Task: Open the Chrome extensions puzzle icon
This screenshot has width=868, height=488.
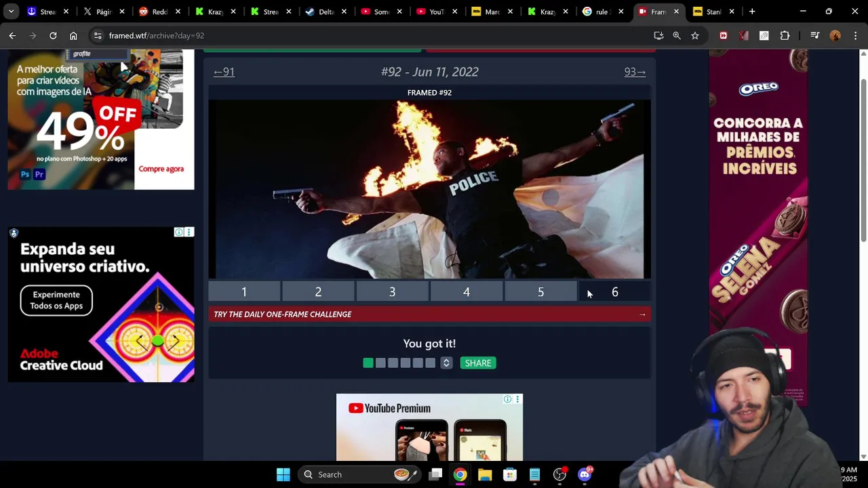Action: pos(785,35)
